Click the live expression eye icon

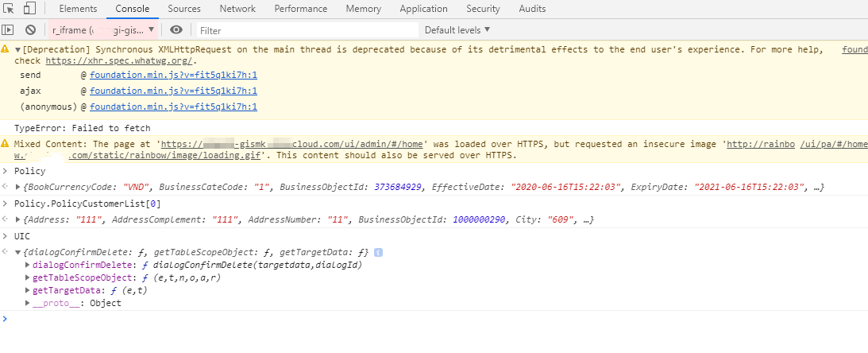click(176, 30)
